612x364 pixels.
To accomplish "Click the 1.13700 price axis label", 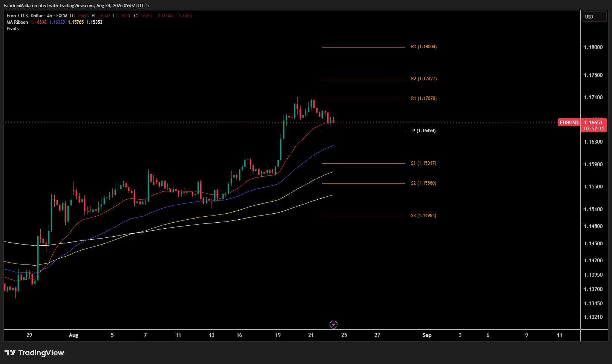I will pyautogui.click(x=594, y=289).
